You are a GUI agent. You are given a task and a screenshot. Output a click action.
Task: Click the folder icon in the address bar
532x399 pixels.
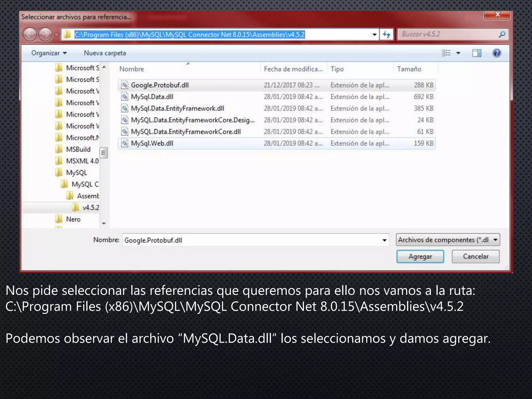[67, 34]
